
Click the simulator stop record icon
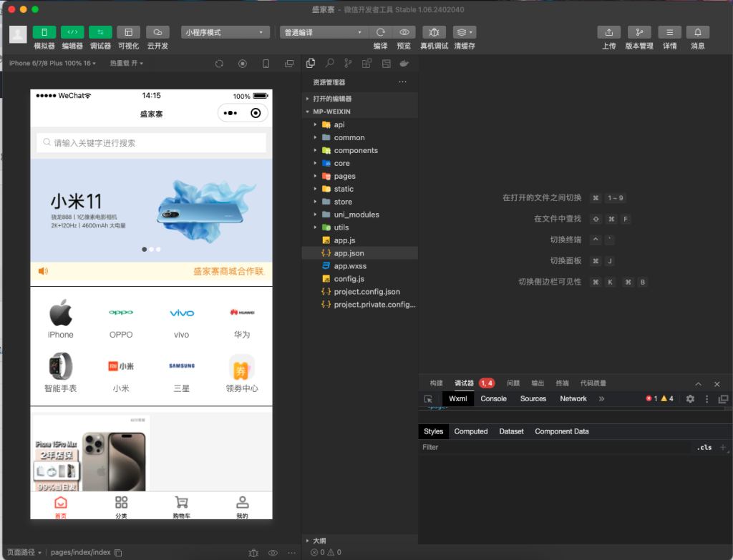tap(243, 64)
